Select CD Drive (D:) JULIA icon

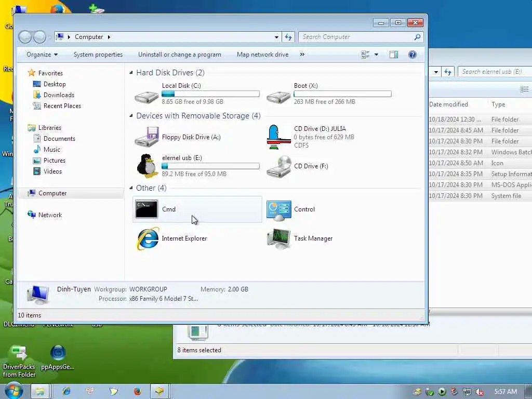278,137
